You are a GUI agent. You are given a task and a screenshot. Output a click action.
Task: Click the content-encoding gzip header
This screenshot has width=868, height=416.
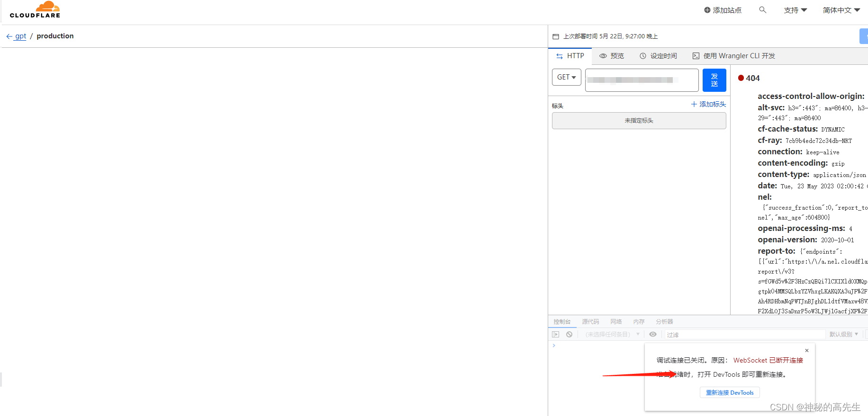801,163
